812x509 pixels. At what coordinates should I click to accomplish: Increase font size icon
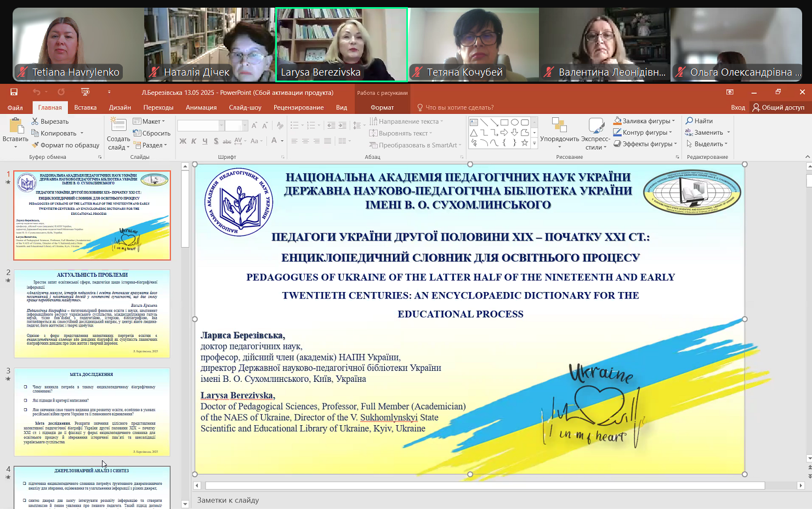pos(254,126)
